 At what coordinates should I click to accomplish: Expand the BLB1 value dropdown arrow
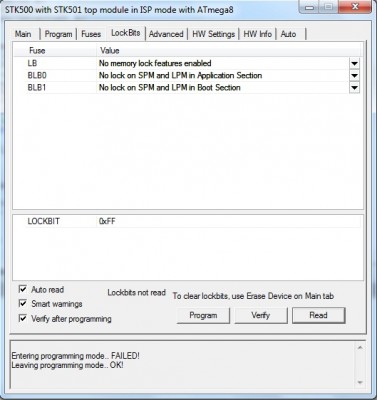(354, 88)
